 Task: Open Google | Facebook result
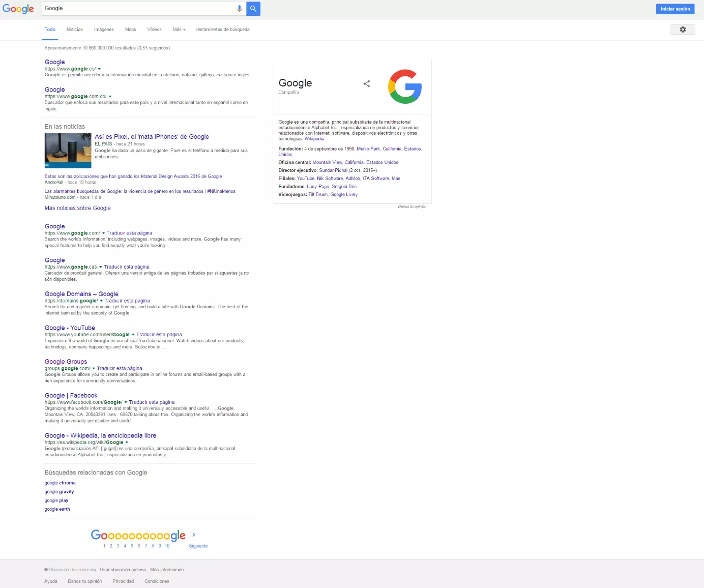(71, 396)
